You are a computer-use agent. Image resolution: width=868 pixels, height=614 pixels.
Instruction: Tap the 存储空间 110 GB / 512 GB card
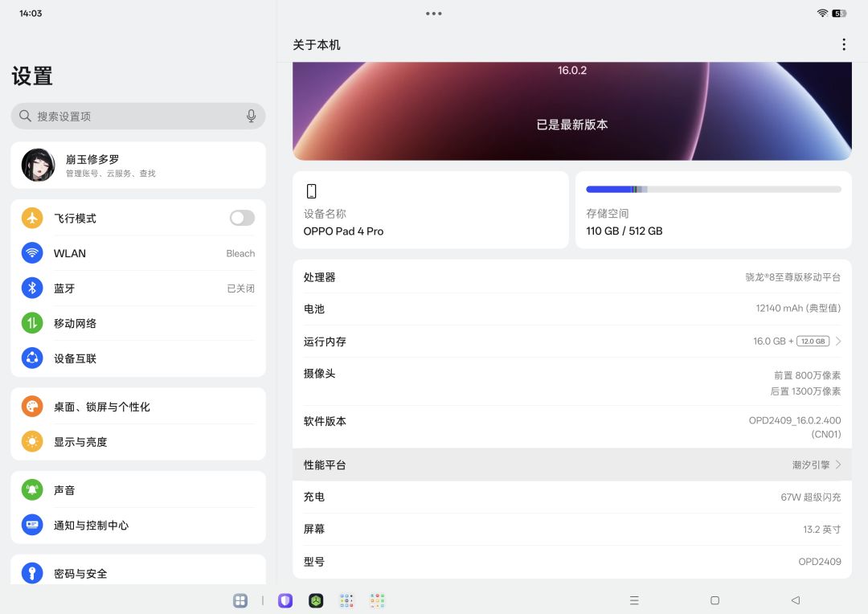point(714,210)
